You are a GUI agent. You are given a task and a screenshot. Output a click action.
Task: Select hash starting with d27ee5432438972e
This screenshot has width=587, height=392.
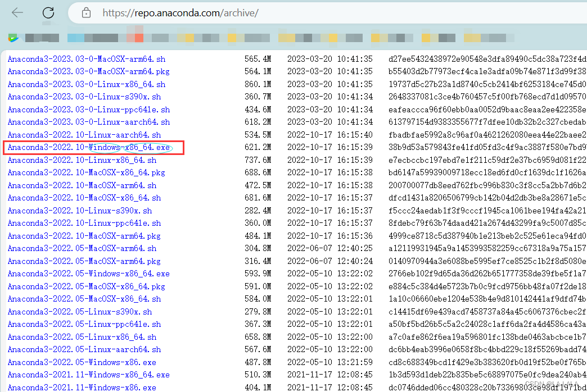point(487,59)
